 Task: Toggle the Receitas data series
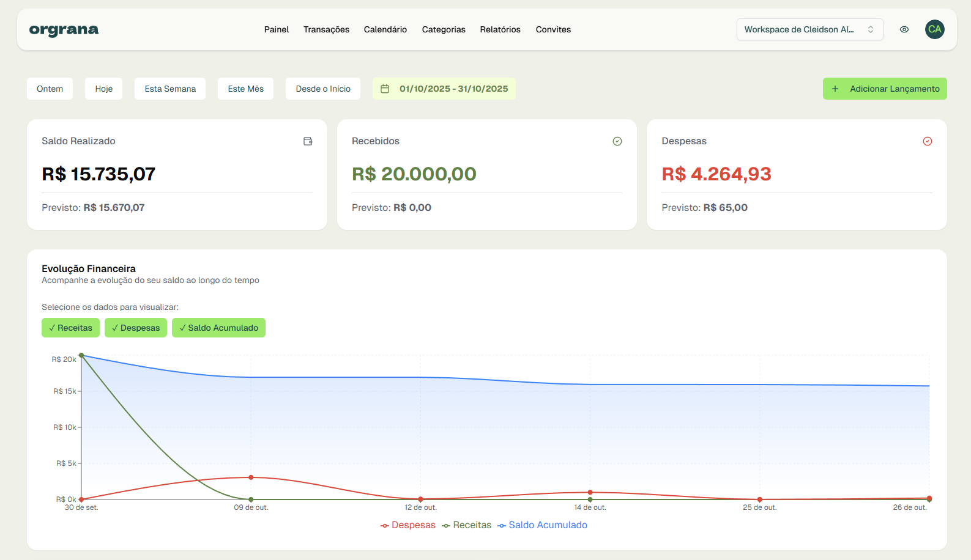point(70,328)
